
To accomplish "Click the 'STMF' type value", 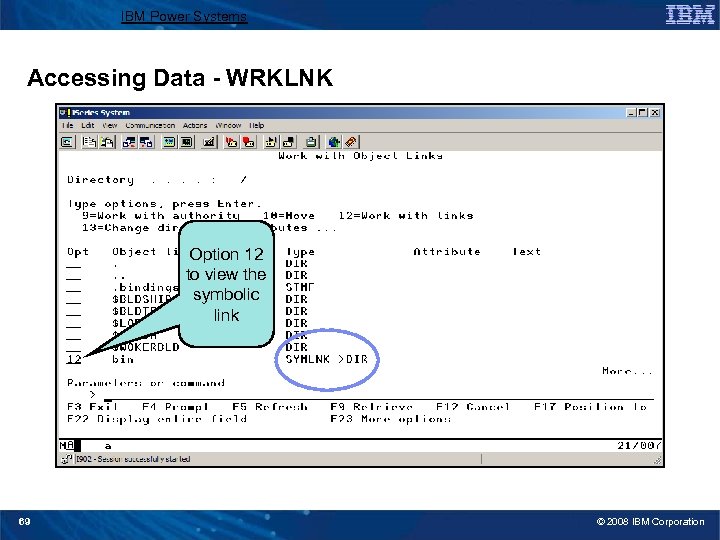I will tap(300, 287).
